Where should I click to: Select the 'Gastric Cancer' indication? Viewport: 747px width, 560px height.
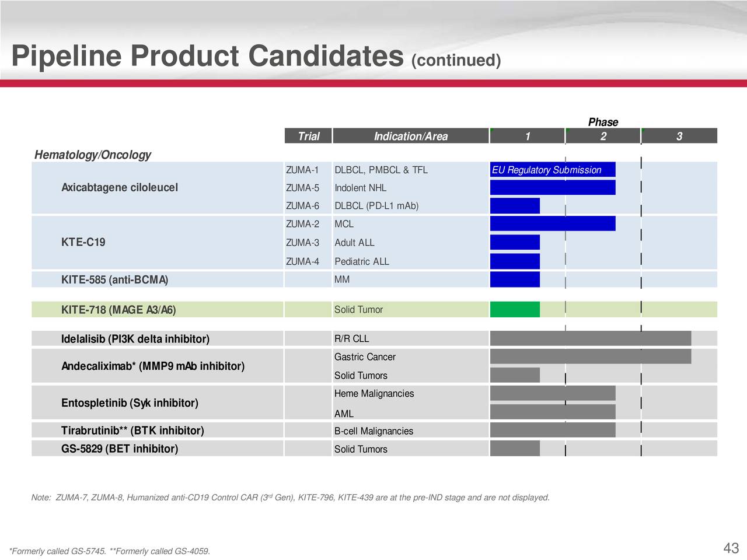365,357
